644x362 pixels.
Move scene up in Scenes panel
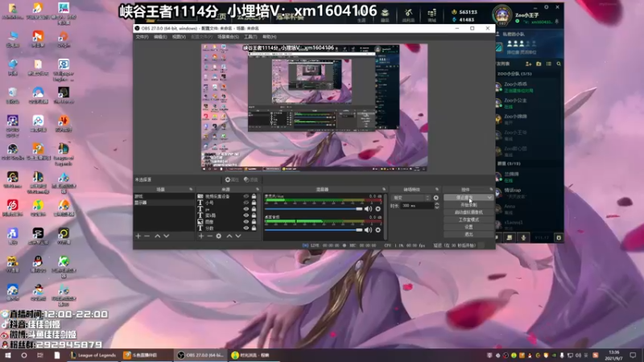click(x=157, y=236)
